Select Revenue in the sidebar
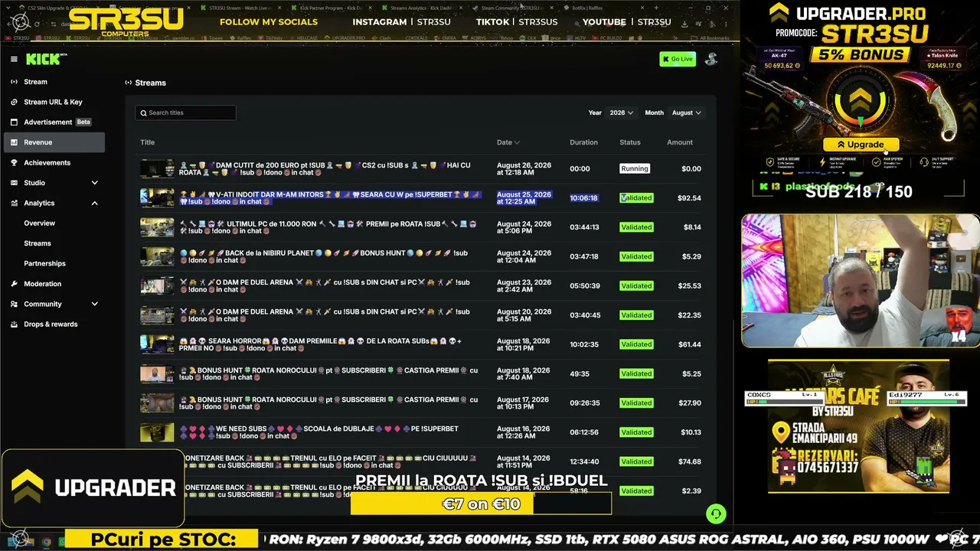The height and width of the screenshot is (551, 980). (54, 142)
